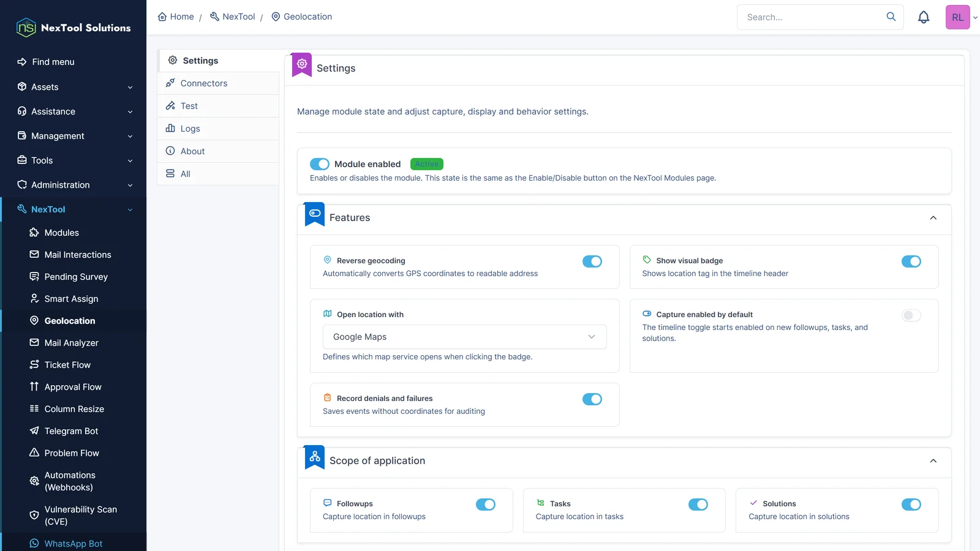
Task: Expand the Management menu
Action: click(73, 136)
